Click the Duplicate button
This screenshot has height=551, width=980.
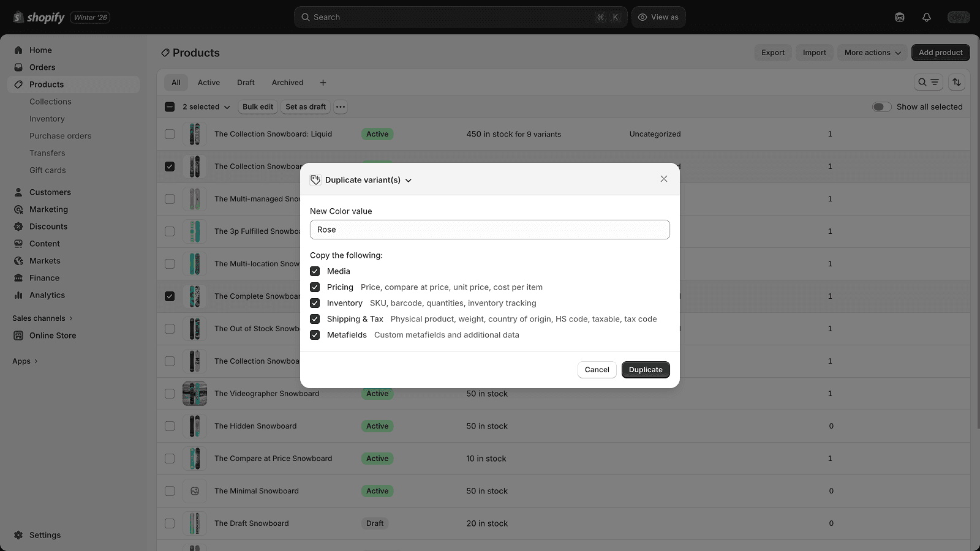click(x=645, y=369)
